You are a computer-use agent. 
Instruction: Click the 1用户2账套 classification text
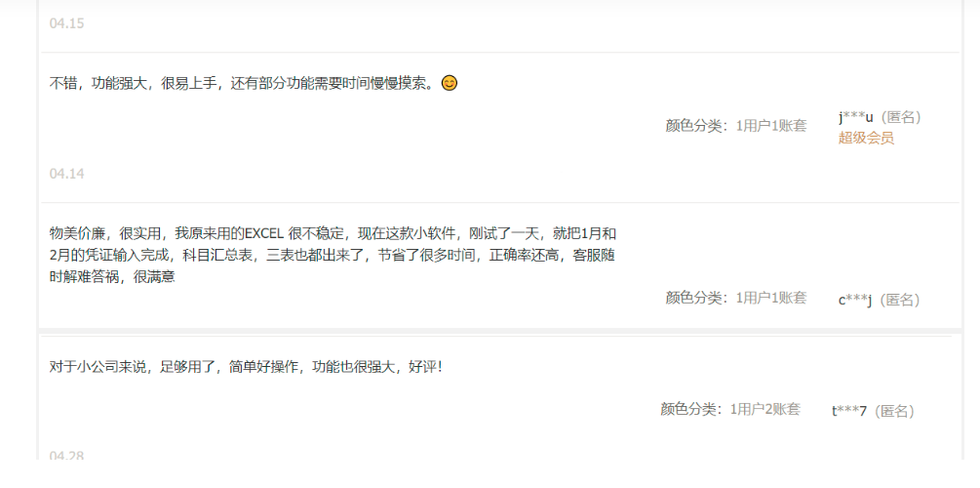[x=765, y=409]
